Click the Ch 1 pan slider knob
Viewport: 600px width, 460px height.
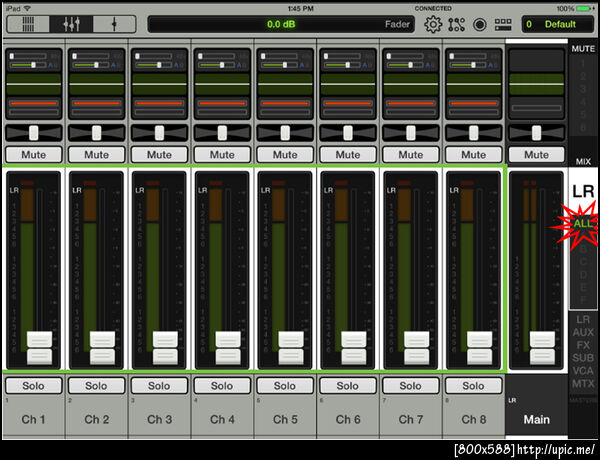pyautogui.click(x=34, y=133)
